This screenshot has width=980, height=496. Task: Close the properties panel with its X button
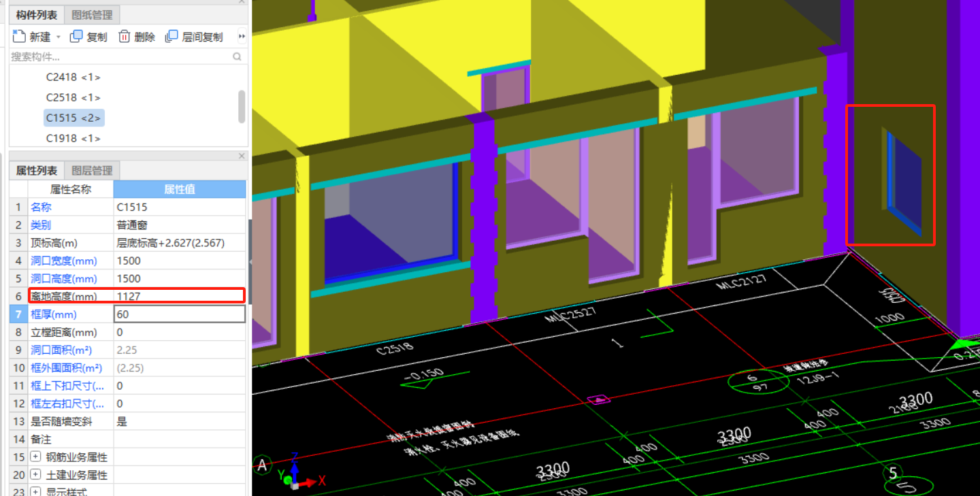pos(242,156)
